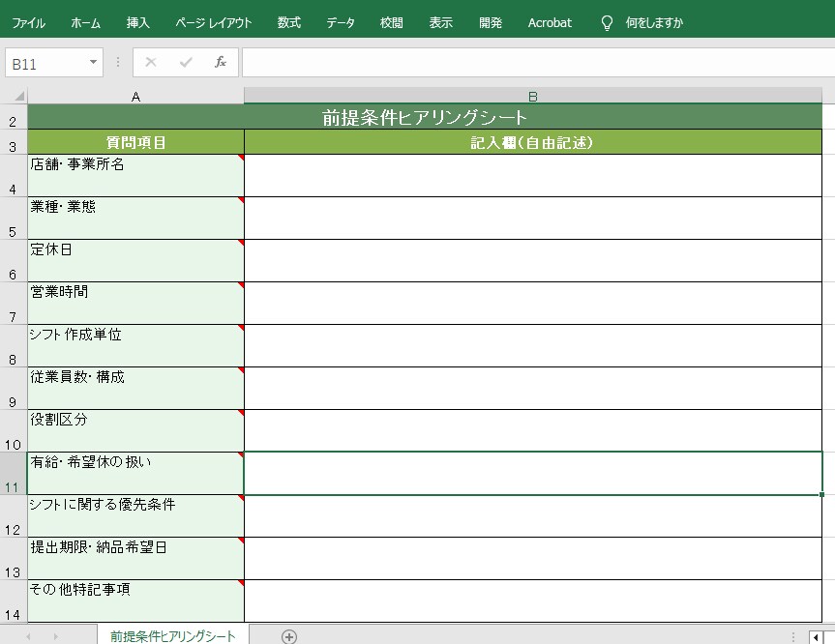This screenshot has width=835, height=644.
Task: Click the formula bar Enter checkmark icon
Action: (x=186, y=62)
